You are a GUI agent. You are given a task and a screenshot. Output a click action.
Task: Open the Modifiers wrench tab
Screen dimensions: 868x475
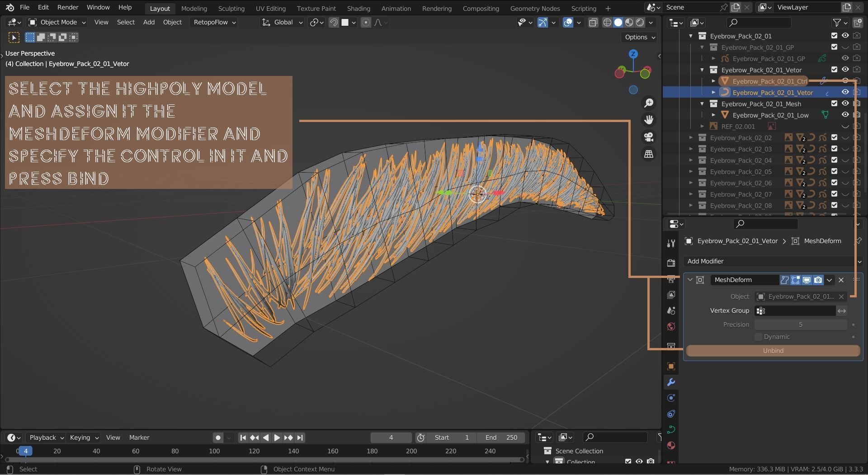coord(671,382)
